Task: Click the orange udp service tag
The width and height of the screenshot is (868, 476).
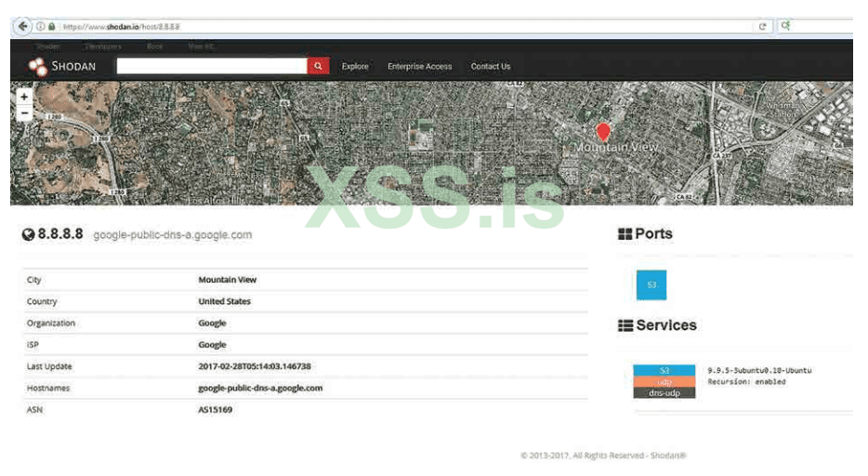Action: (x=664, y=382)
